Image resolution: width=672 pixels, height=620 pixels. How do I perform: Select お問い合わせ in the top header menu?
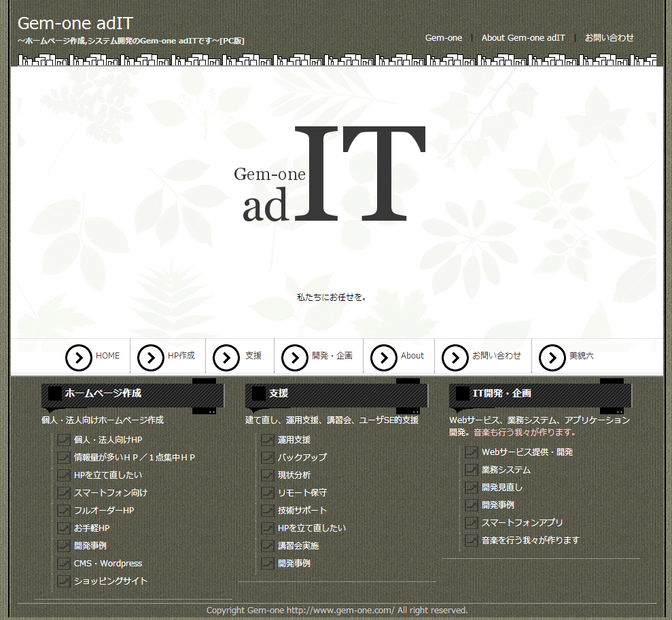609,38
